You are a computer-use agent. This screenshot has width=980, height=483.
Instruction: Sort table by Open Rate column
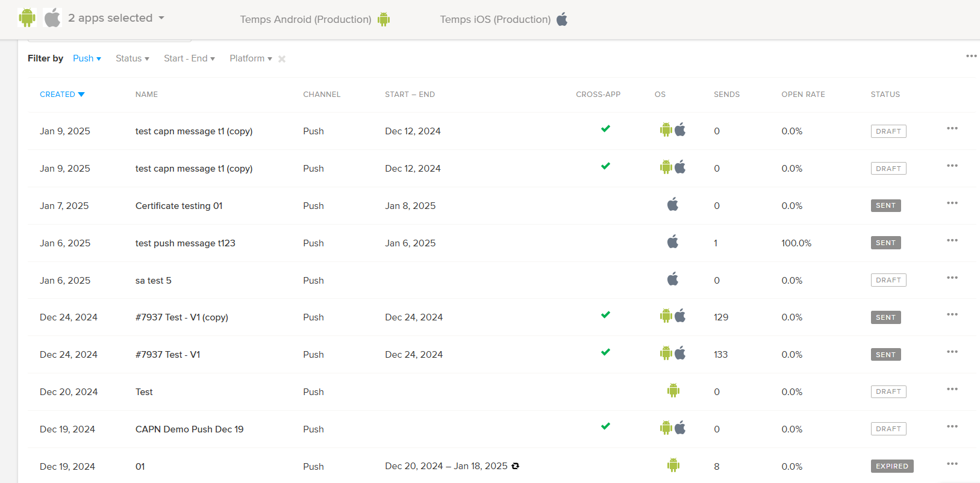click(803, 95)
